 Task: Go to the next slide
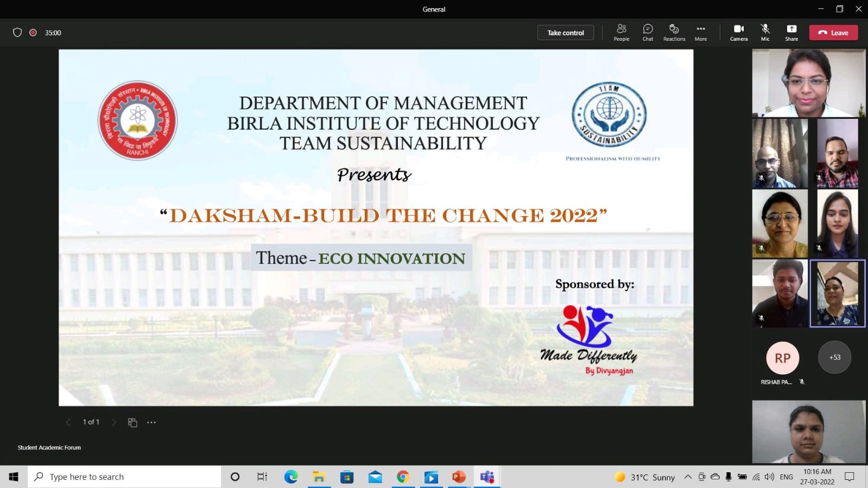coord(113,422)
